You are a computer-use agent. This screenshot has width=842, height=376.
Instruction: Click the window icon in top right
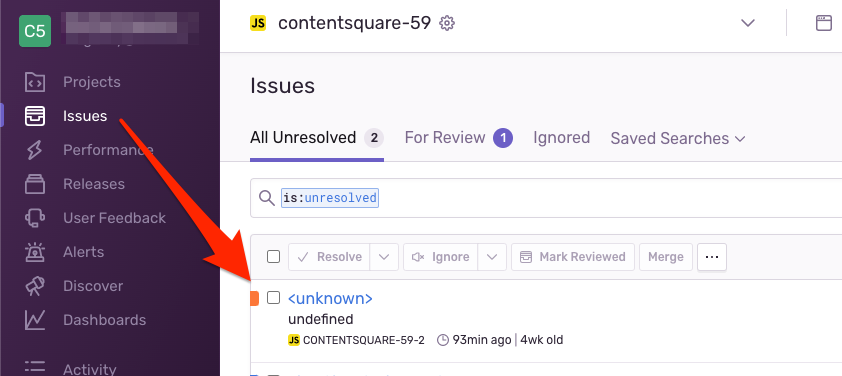tap(823, 23)
